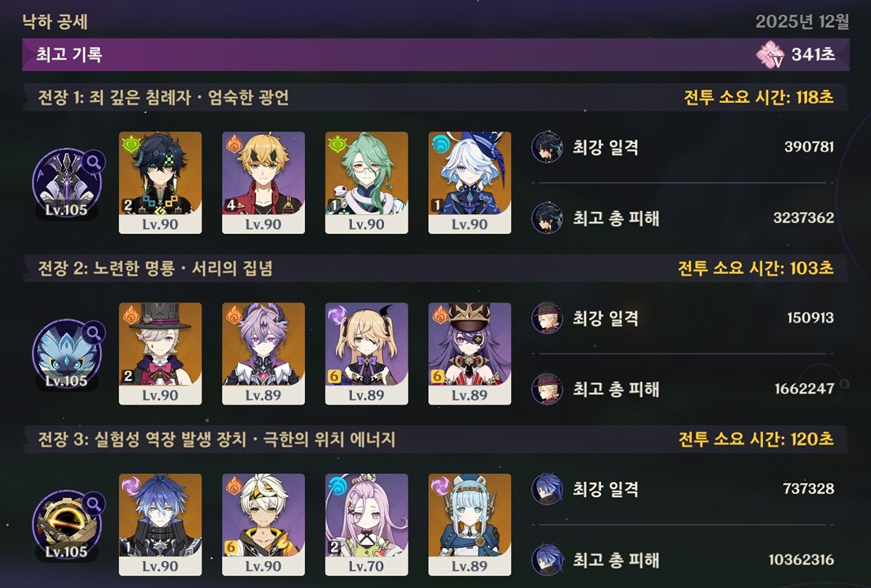Click the difficulty V badge beside 341초

772,54
